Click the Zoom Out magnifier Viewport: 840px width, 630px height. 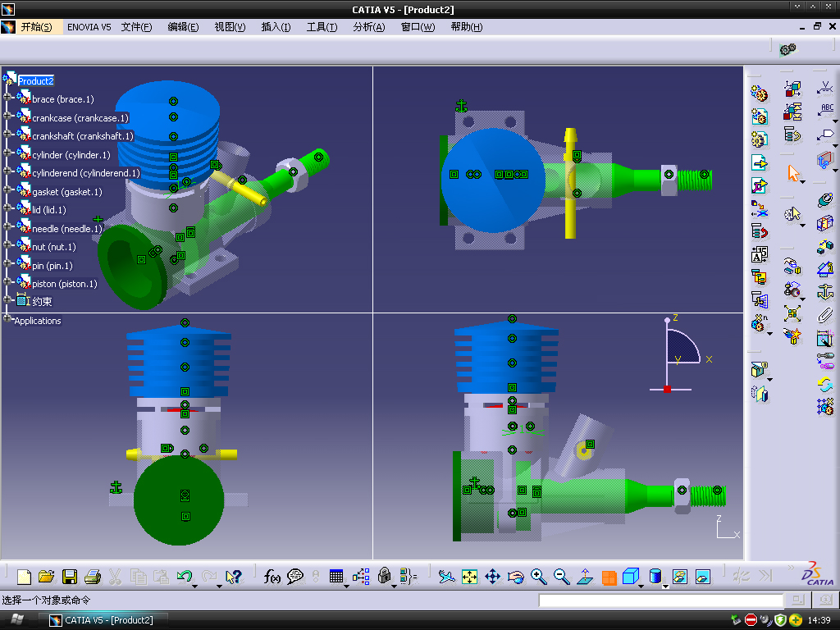561,577
